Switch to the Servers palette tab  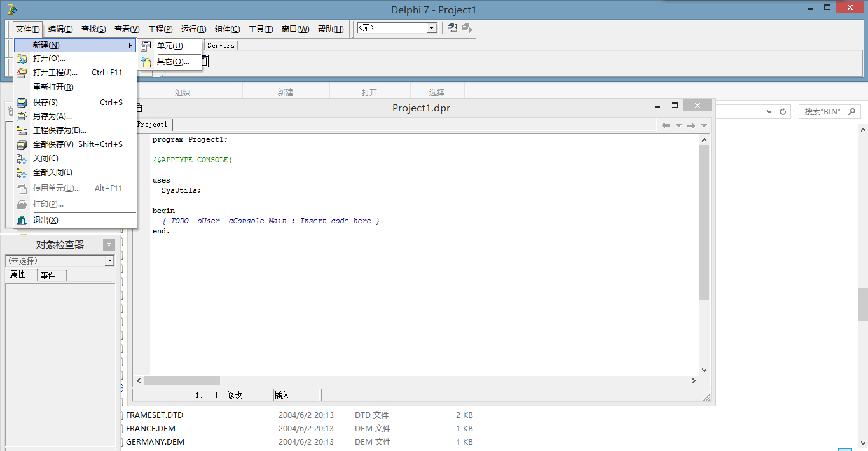pos(221,45)
